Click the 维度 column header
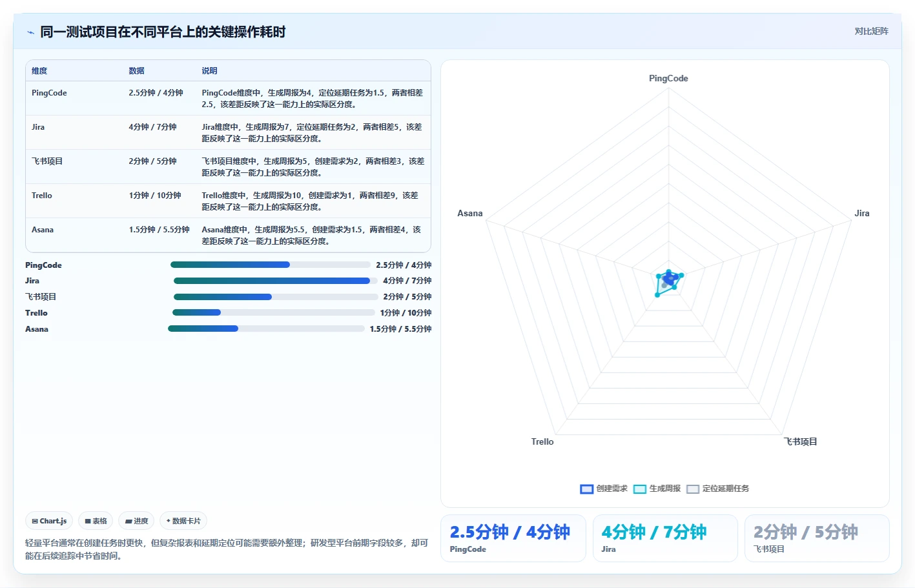The image size is (915, 588). pos(39,71)
